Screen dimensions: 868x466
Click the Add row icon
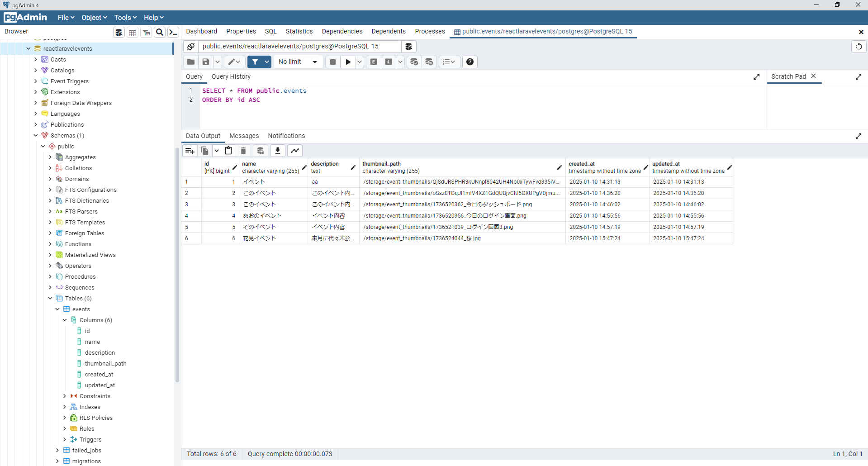coord(190,151)
